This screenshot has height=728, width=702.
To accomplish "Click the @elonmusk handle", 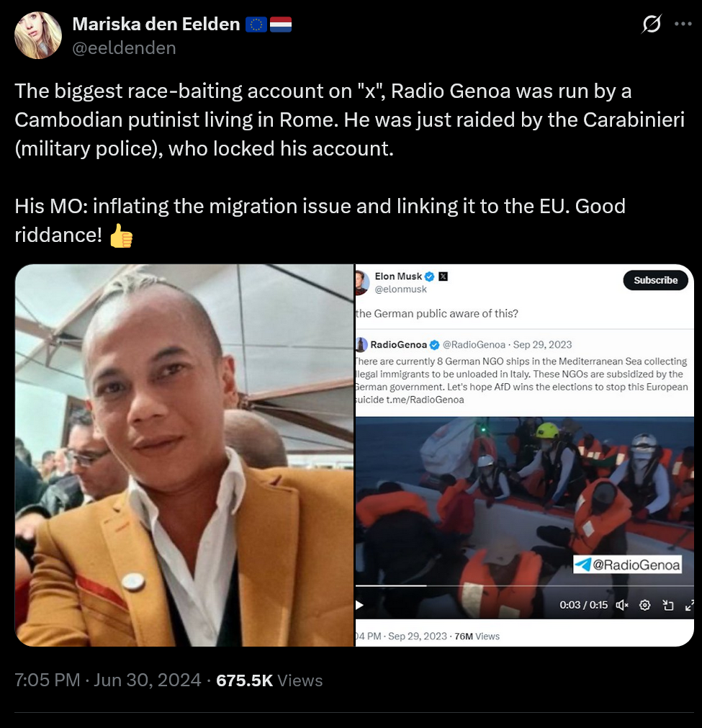I will click(x=400, y=289).
